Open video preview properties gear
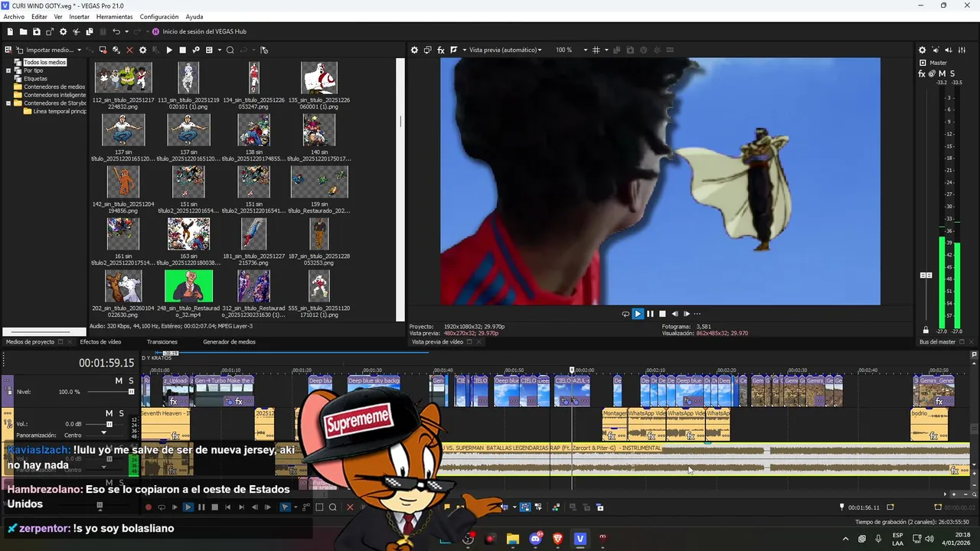 [x=415, y=50]
